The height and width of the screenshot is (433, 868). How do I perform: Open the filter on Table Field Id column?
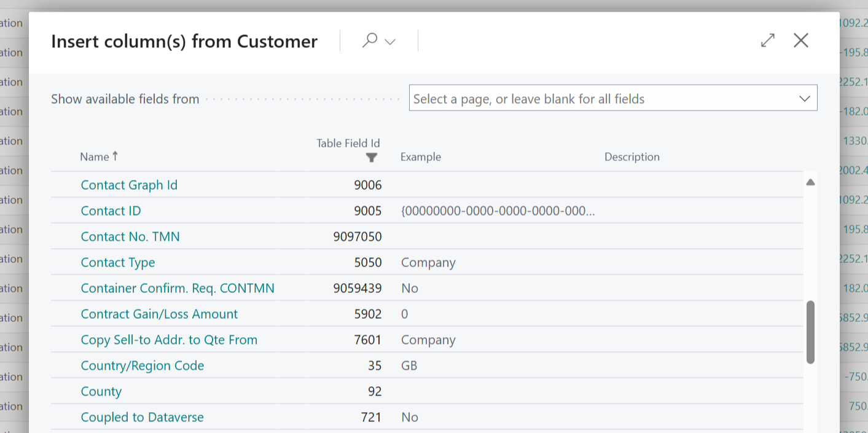[372, 158]
